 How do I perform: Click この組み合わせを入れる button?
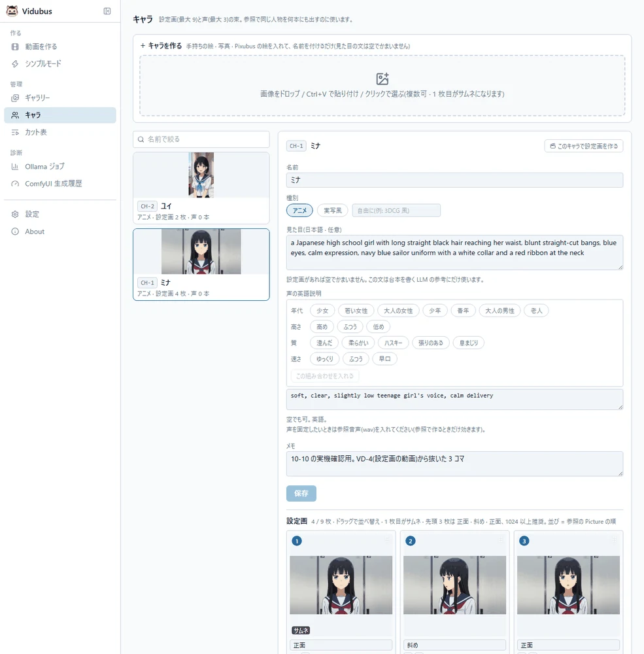(x=324, y=376)
